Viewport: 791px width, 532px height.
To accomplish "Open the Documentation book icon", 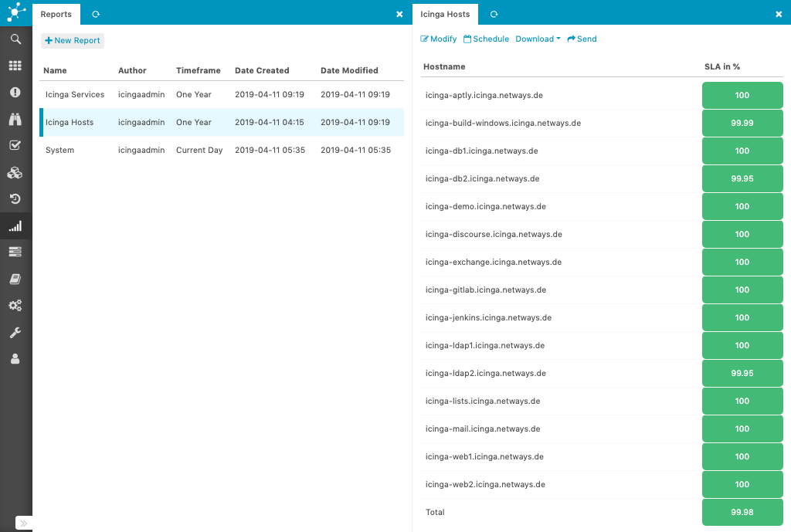I will 15,279.
